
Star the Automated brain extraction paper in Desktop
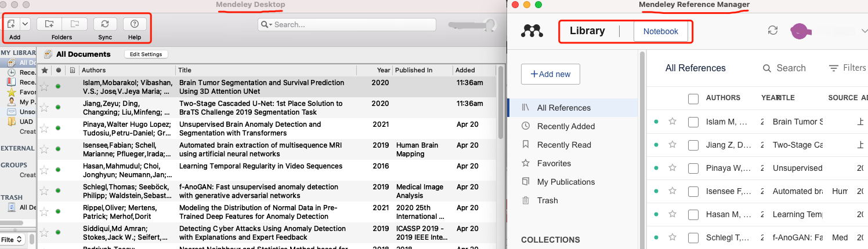(x=44, y=149)
